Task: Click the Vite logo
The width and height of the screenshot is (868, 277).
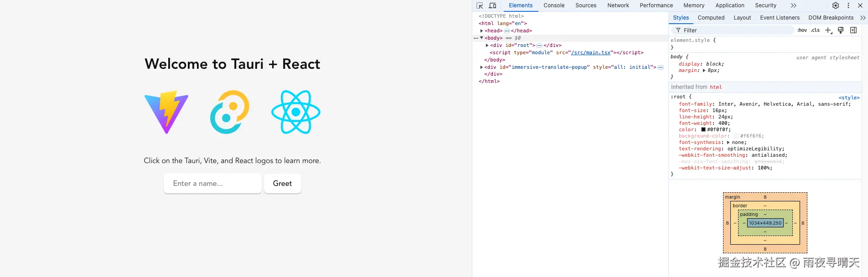Action: (166, 112)
